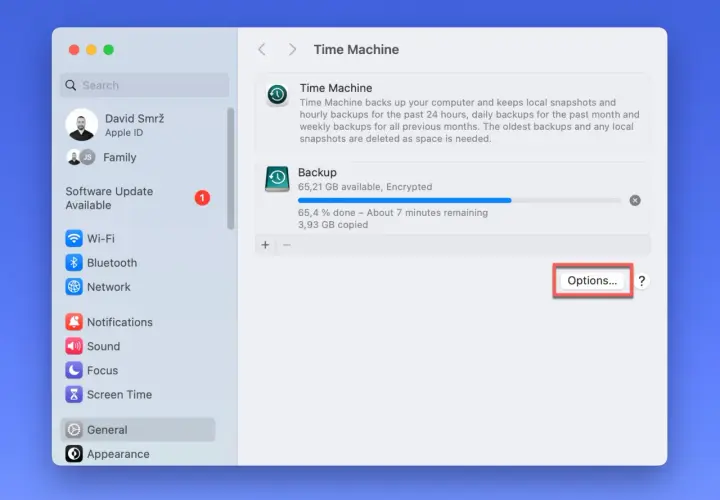Add a backup disk with plus button
720x500 pixels.
265,245
